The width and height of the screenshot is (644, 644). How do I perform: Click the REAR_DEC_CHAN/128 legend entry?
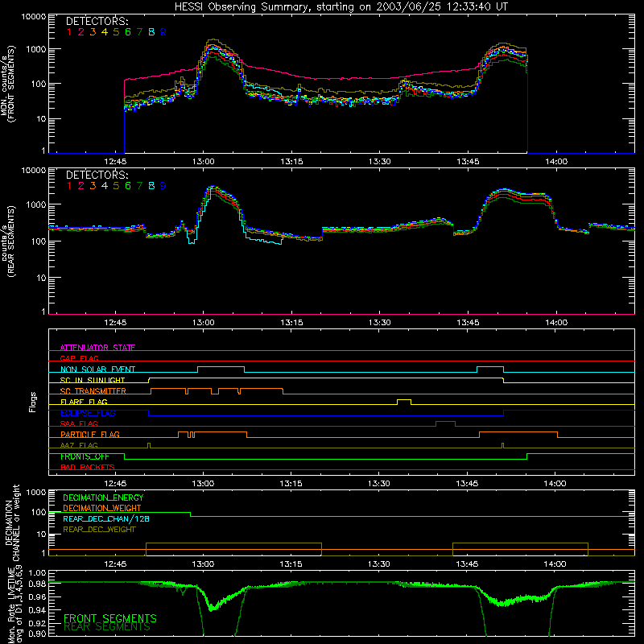pos(106,519)
